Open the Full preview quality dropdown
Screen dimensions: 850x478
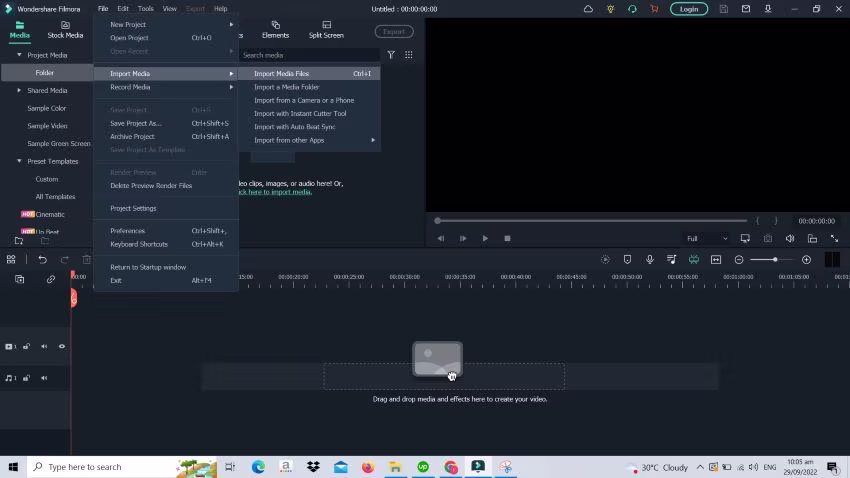pos(707,238)
